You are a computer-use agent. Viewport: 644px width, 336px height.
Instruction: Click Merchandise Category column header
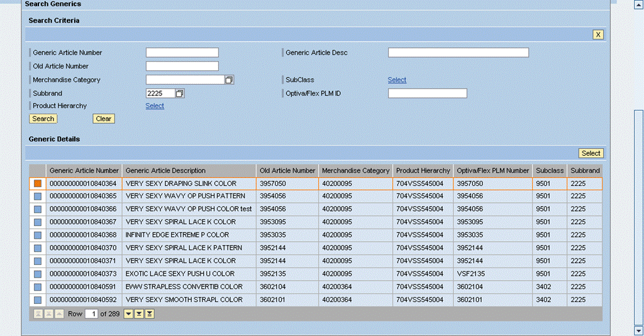[x=356, y=171]
